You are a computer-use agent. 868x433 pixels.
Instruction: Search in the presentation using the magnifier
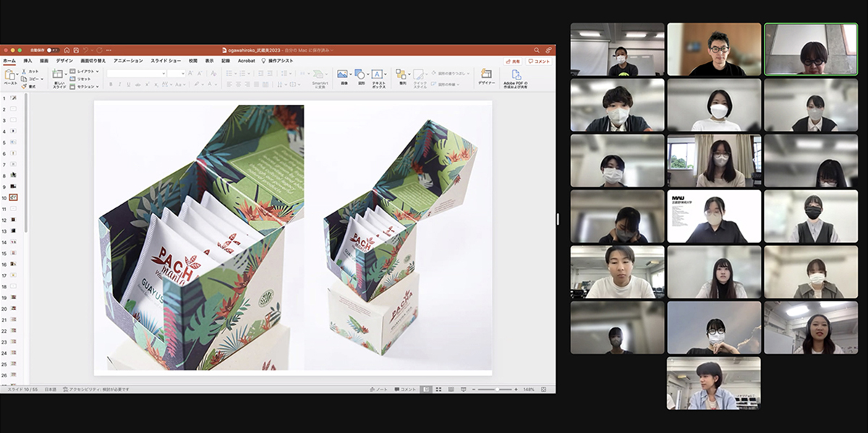point(537,50)
